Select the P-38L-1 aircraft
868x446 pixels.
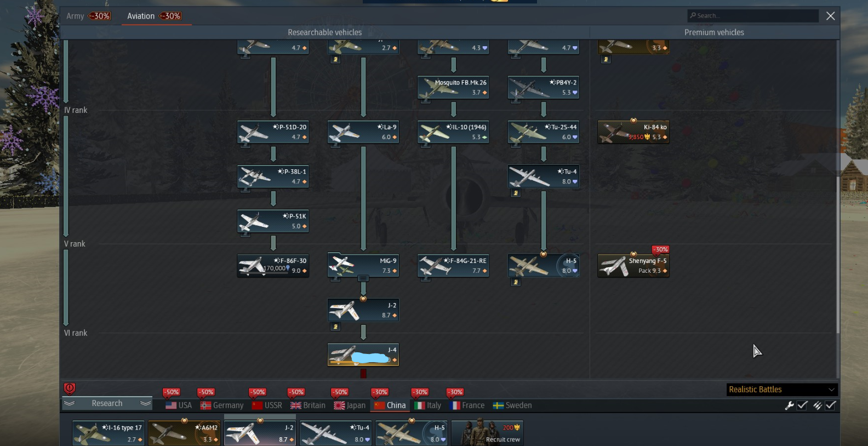pyautogui.click(x=273, y=176)
